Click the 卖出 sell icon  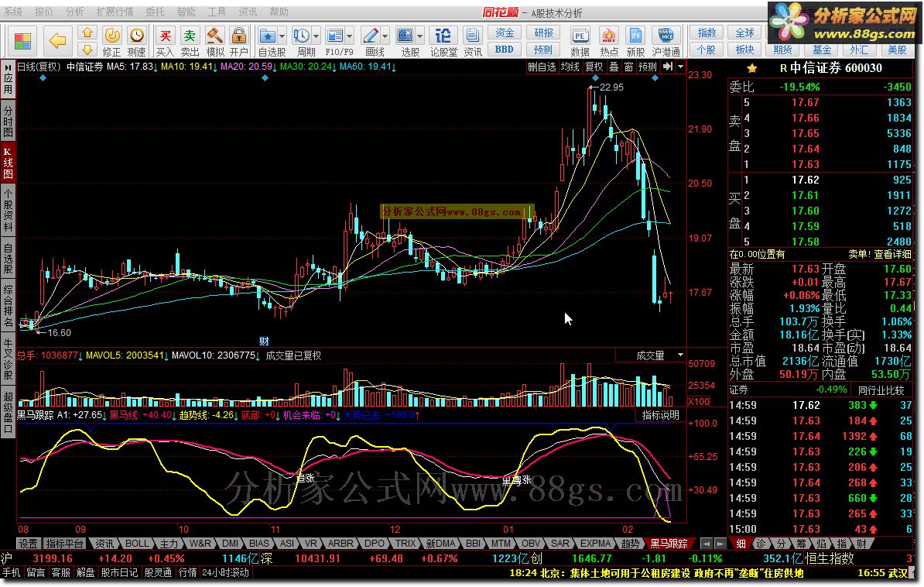click(190, 41)
